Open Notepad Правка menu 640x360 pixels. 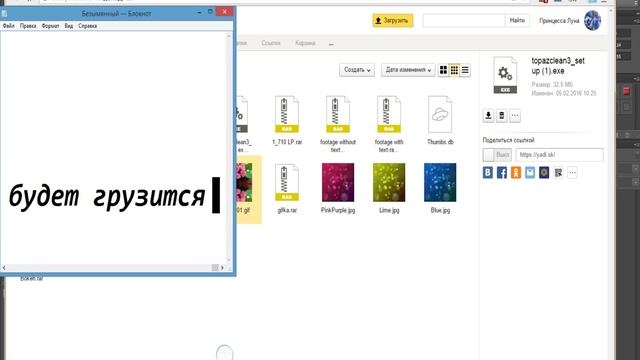pos(28,26)
